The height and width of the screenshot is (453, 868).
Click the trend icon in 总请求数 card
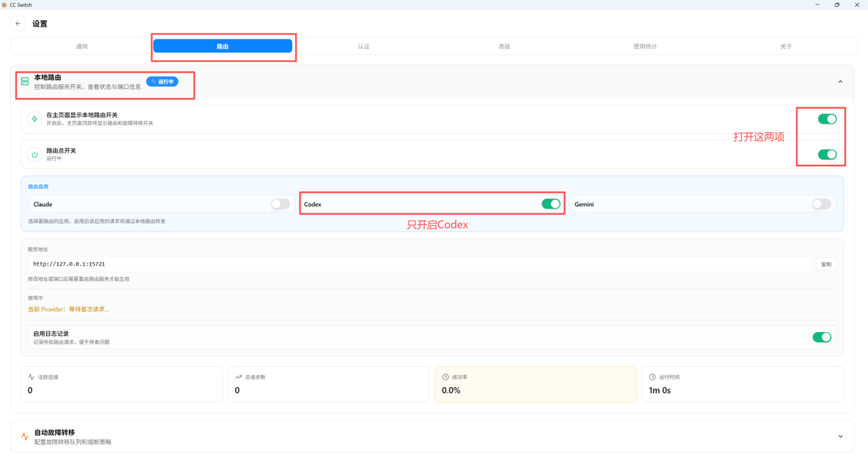[x=239, y=377]
